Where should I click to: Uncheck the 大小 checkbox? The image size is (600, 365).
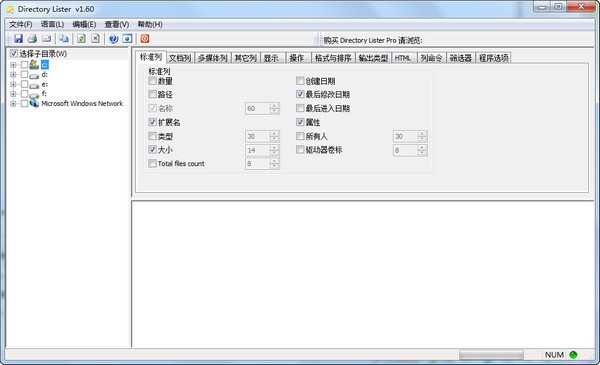tap(152, 150)
